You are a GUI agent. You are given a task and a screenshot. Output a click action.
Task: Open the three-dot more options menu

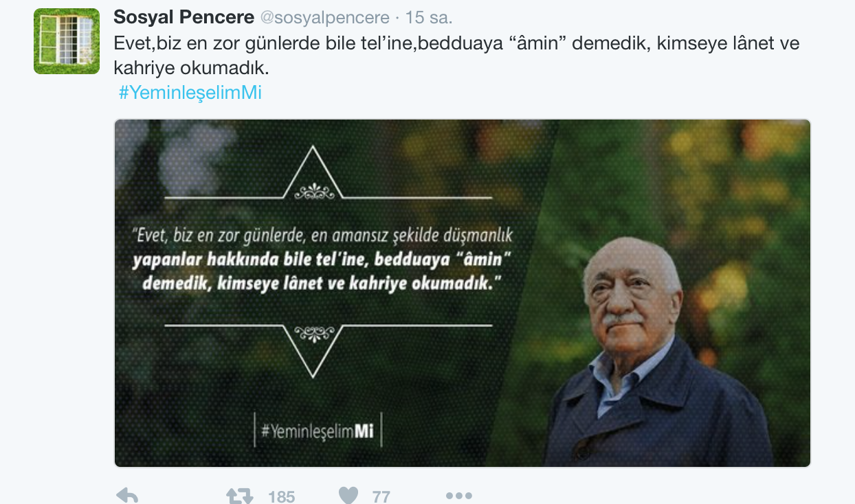[x=458, y=496]
